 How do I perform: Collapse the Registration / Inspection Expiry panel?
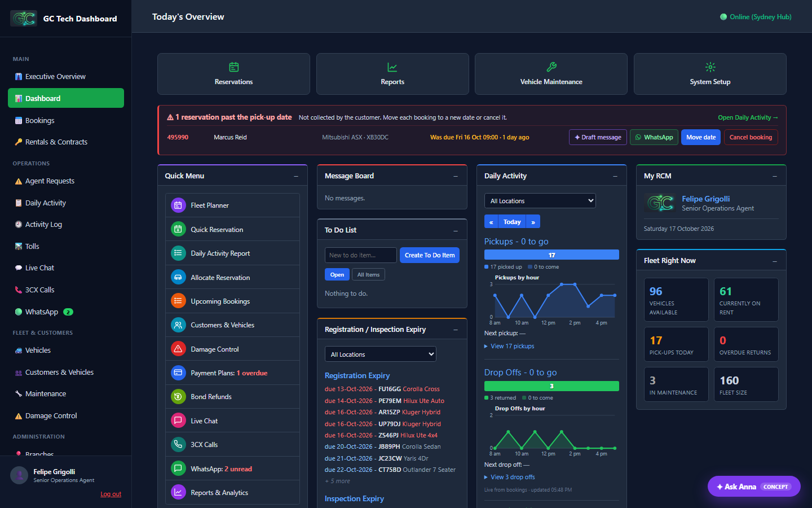pyautogui.click(x=456, y=330)
